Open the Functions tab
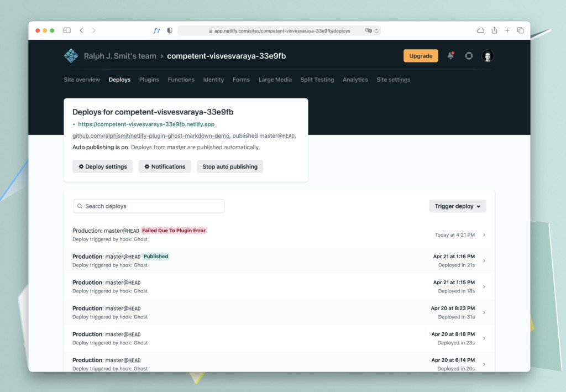Viewport: 566px width, 392px height. point(181,80)
